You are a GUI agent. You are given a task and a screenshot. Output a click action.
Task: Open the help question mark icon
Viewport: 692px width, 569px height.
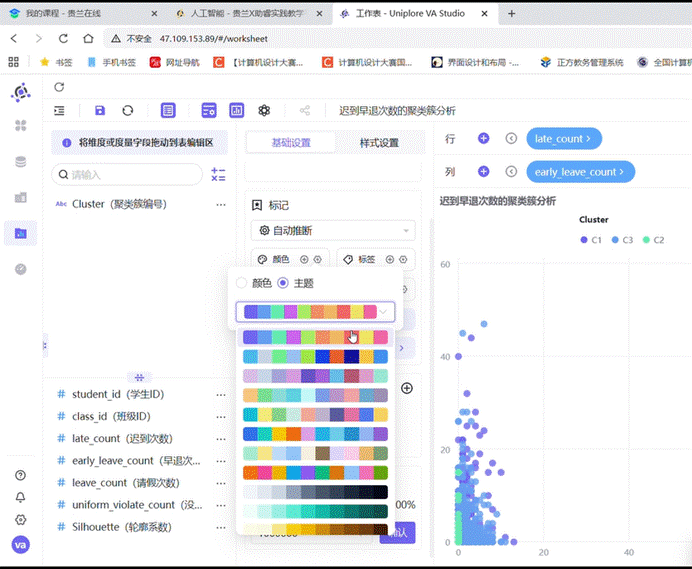pos(20,475)
